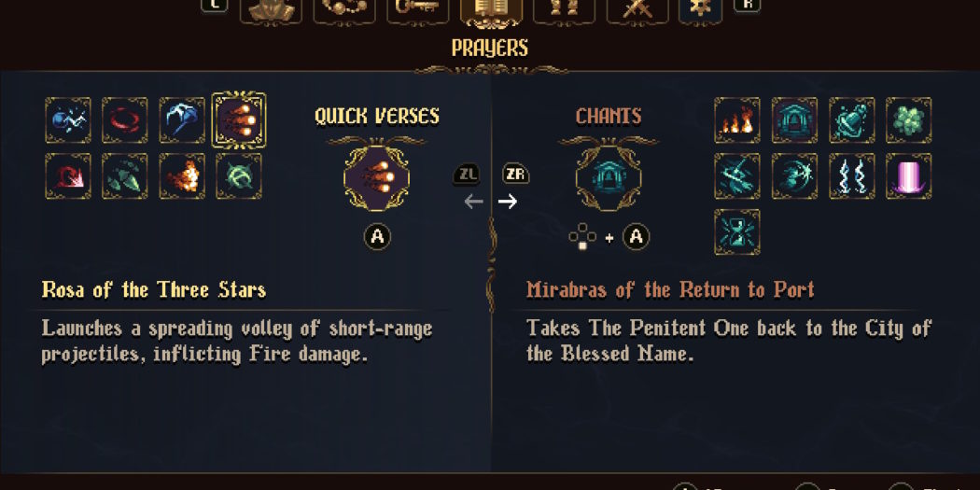980x490 pixels.
Task: Select the orange fire burst quick verse
Action: click(182, 176)
